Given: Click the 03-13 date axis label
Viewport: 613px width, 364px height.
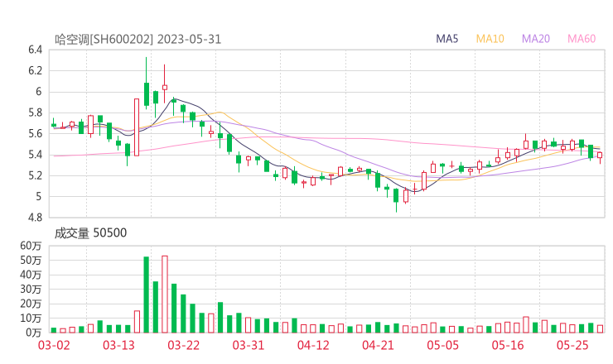Looking at the screenshot, I should point(118,345).
